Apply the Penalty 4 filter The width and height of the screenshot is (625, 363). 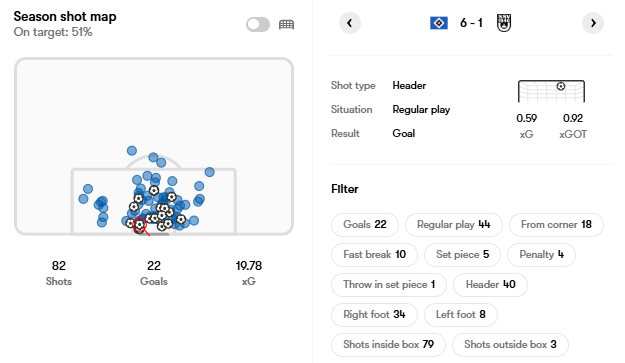click(x=541, y=255)
